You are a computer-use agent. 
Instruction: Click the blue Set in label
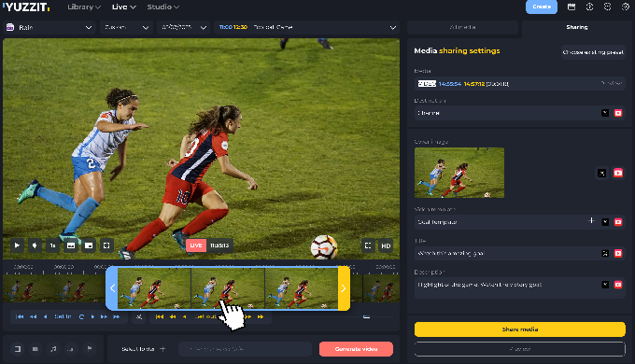pos(63,316)
